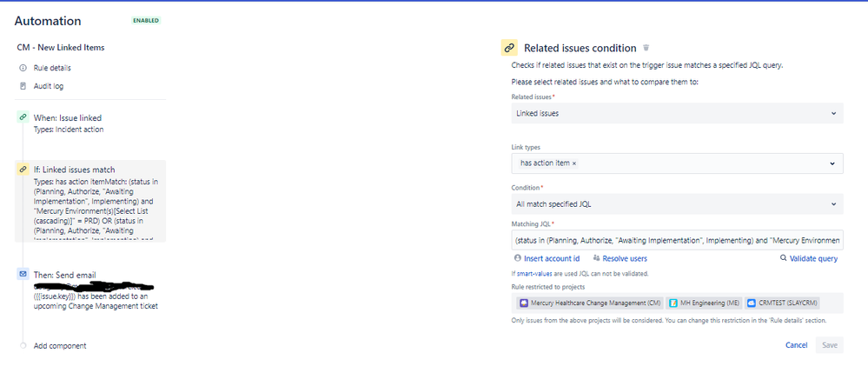This screenshot has width=868, height=373.
Task: Click the yellow link icon beside Related issues condition
Action: 509,48
